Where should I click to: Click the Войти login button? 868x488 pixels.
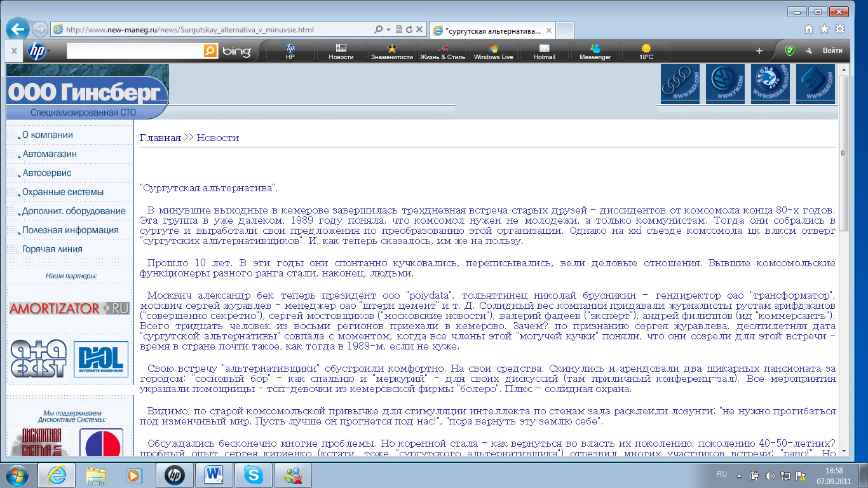[832, 51]
